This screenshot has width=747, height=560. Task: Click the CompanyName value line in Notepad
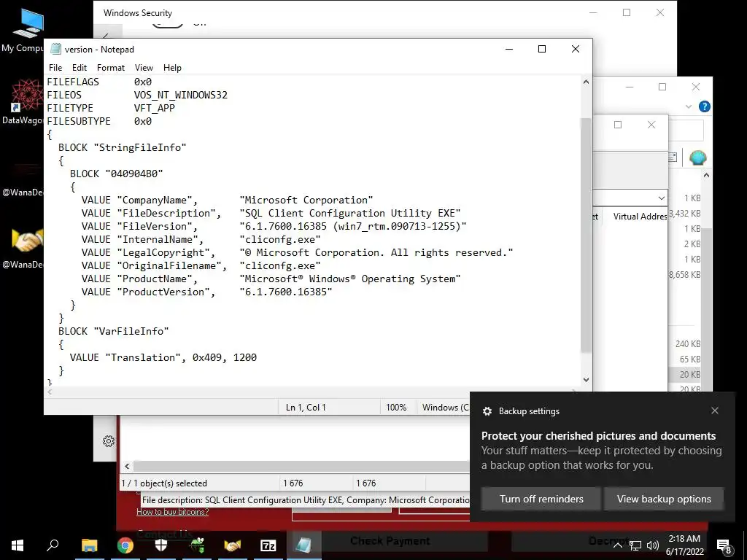pyautogui.click(x=227, y=200)
